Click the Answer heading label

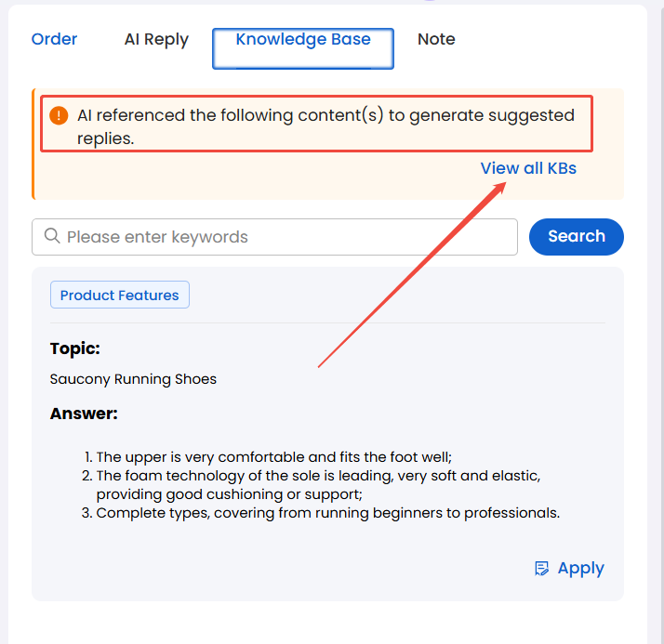[x=84, y=414]
